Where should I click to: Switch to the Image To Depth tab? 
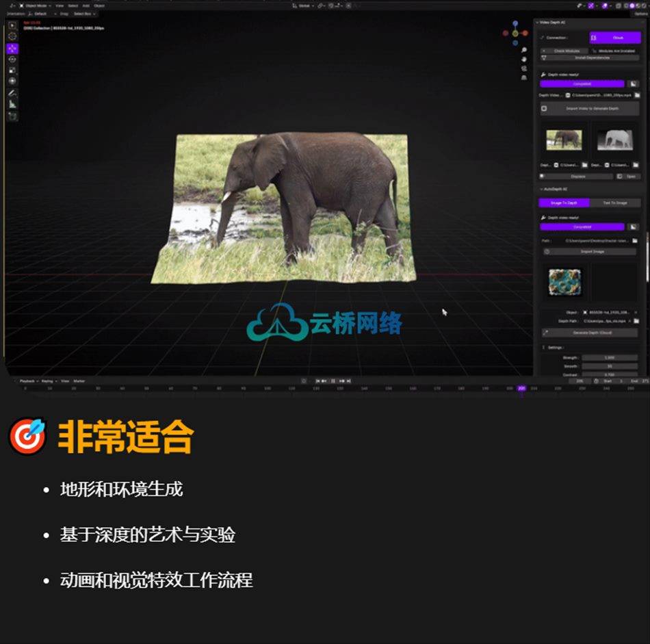point(564,203)
